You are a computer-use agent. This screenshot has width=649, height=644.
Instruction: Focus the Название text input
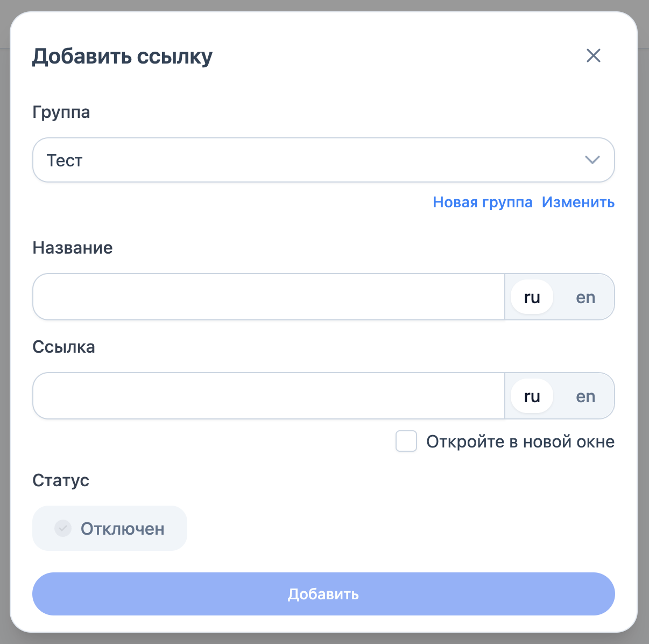pyautogui.click(x=269, y=297)
